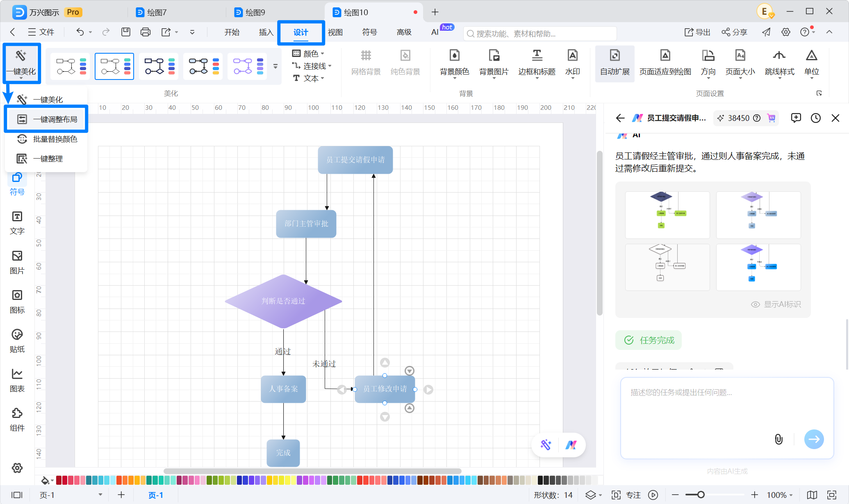Expand the theme styles gallery

coord(275,66)
